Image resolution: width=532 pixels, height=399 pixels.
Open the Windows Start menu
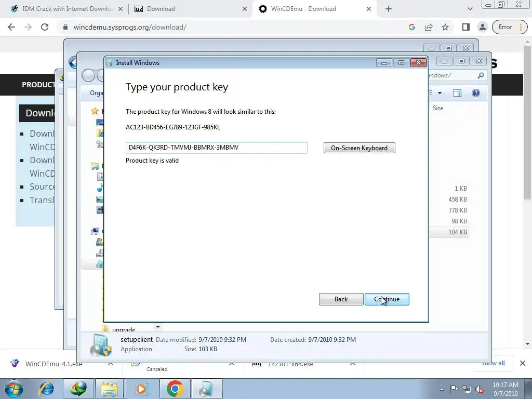pos(14,389)
